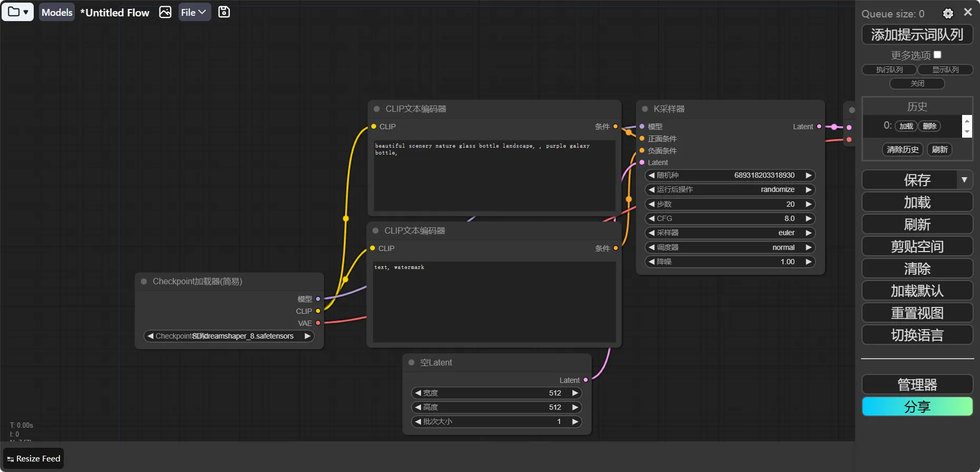Viewport: 980px width, 472px height.
Task: Decrease the 随机种 seed value
Action: pos(652,175)
